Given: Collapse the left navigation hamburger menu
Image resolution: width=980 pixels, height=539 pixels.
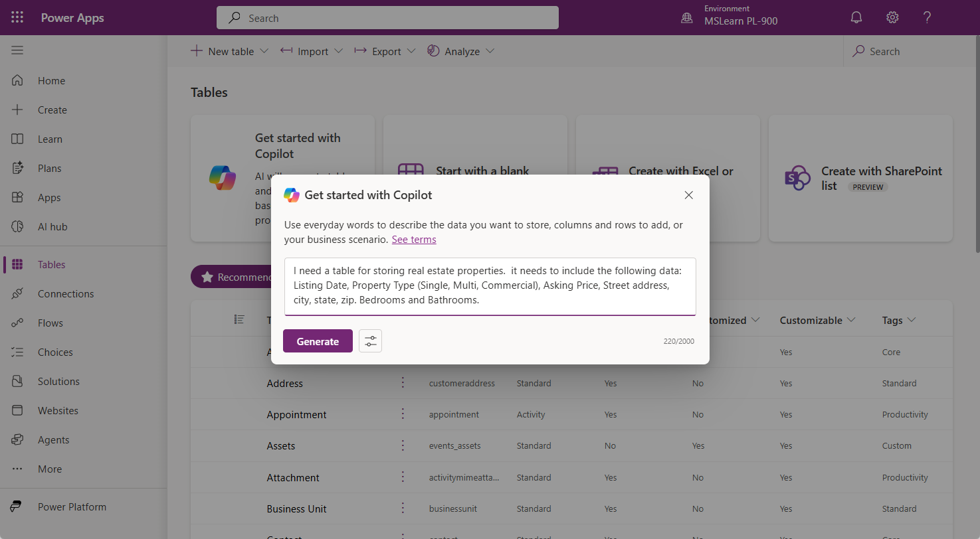Looking at the screenshot, I should pyautogui.click(x=17, y=50).
